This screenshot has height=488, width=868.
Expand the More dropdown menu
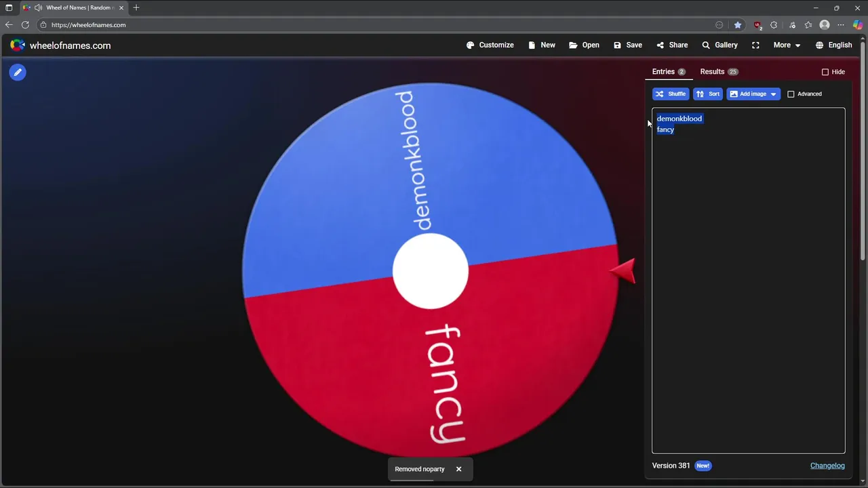coord(787,45)
